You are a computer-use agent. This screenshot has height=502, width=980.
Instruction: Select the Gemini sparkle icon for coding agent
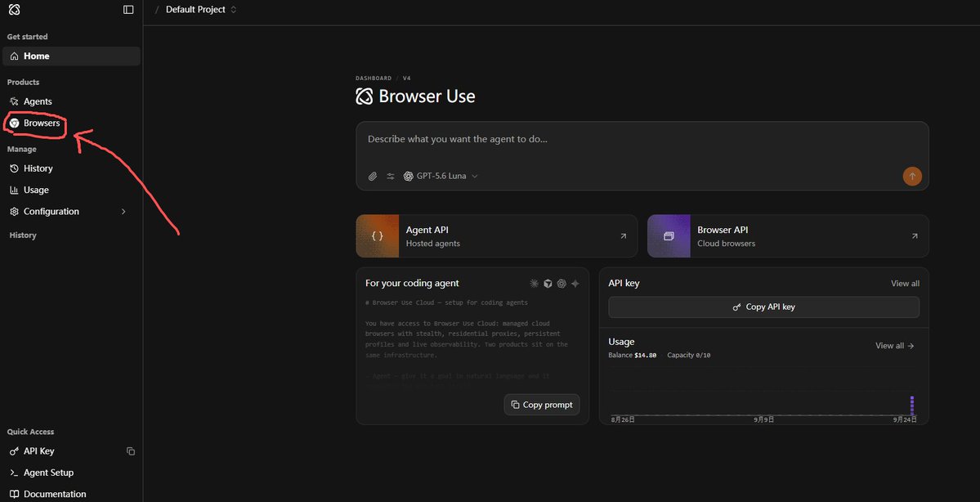coord(575,283)
